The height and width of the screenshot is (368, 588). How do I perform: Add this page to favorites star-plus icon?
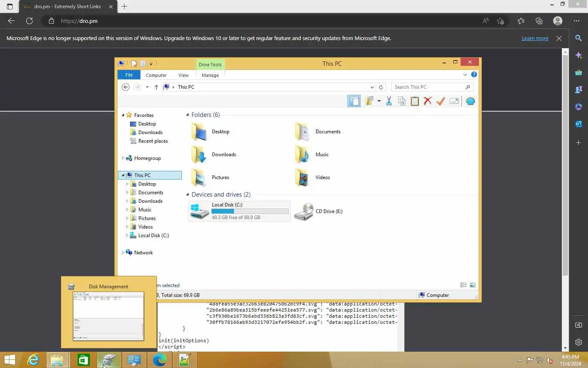pos(501,21)
